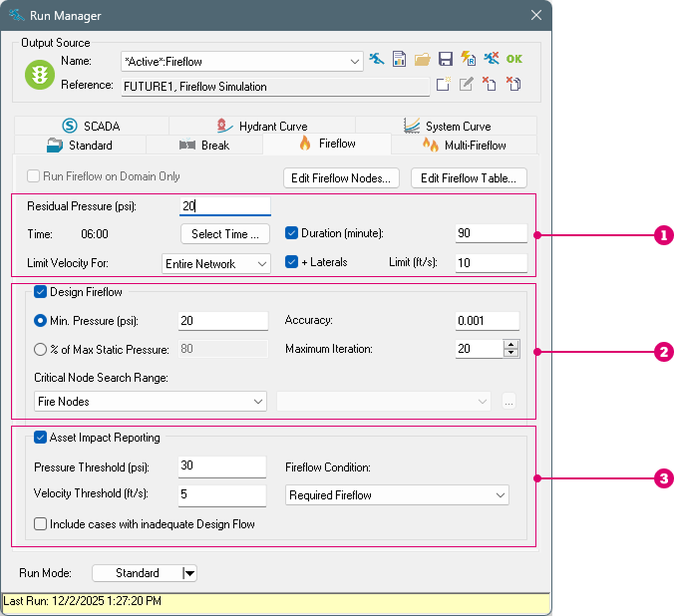Click the velocity Limit (ft/s) field

pos(492,263)
